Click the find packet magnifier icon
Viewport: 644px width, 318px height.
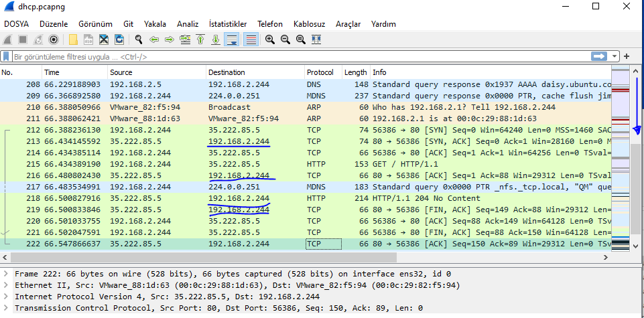pos(139,39)
